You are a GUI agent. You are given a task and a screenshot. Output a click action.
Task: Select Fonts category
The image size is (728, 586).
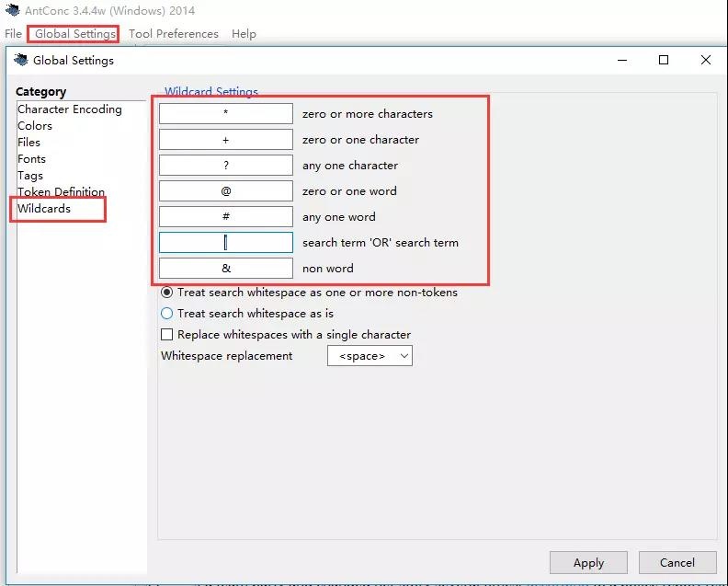32,159
